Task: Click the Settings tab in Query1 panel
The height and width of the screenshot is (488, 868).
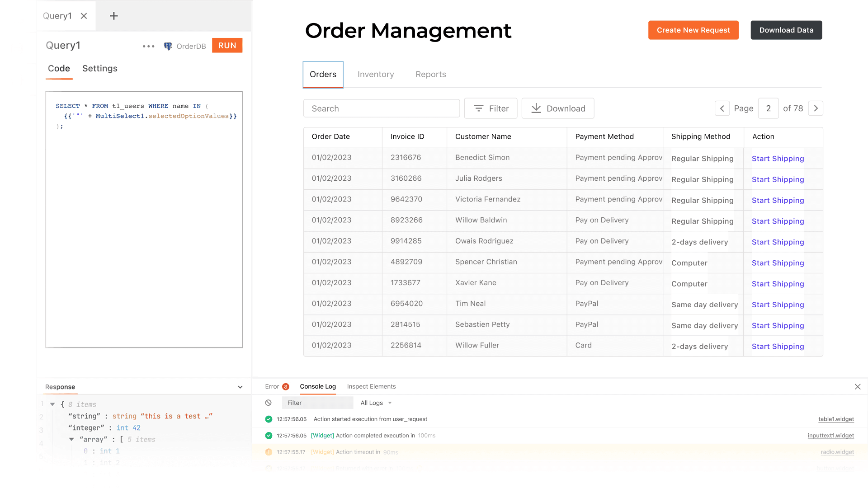Action: click(x=99, y=68)
